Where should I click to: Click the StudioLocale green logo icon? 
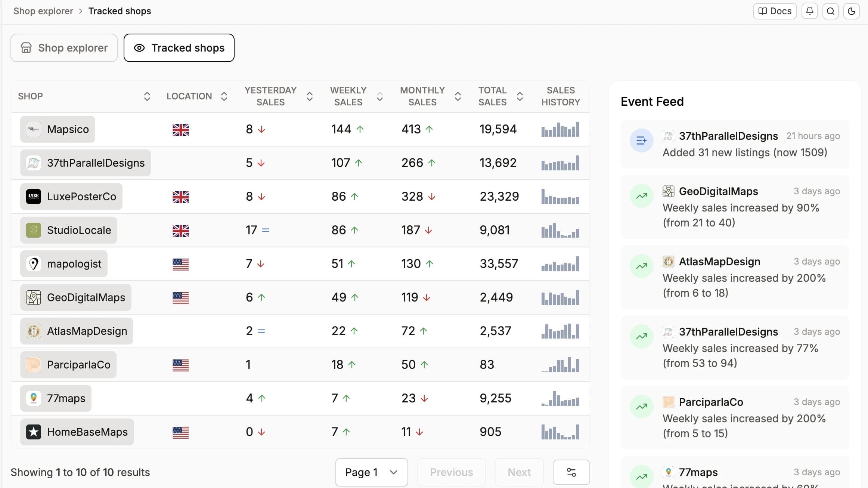(x=34, y=230)
